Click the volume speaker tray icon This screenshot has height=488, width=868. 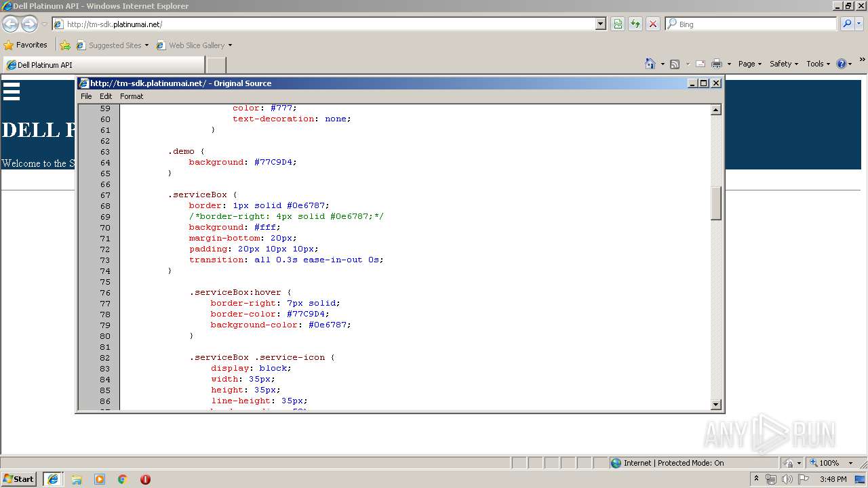pyautogui.click(x=787, y=479)
